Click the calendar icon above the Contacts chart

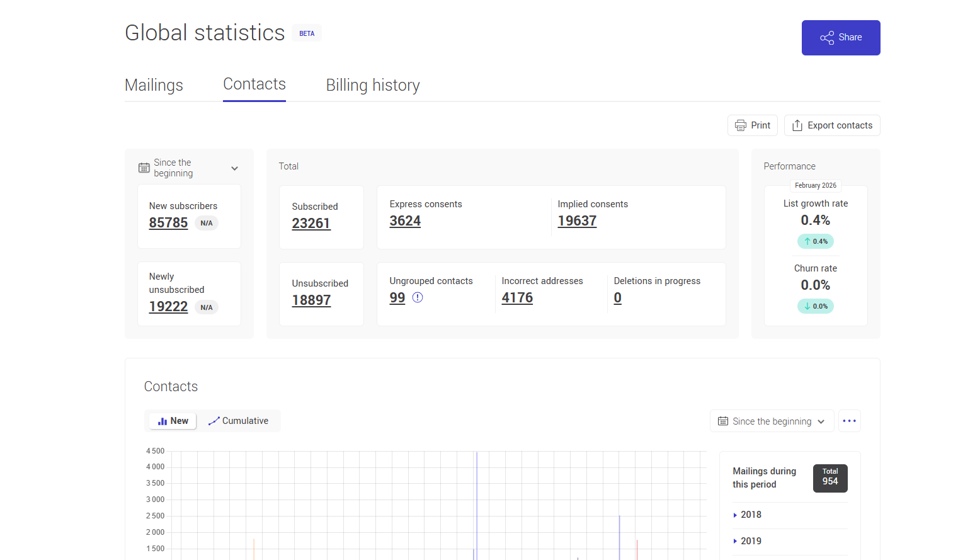coord(723,421)
